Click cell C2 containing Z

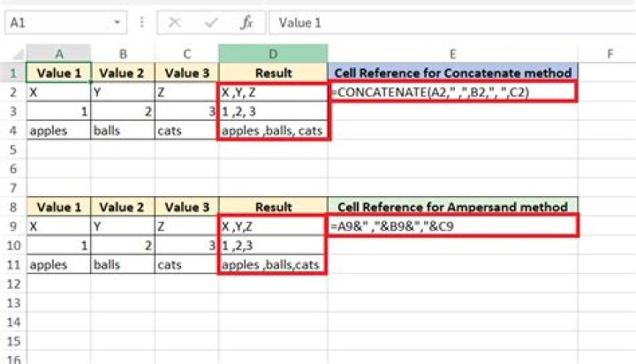tap(186, 92)
